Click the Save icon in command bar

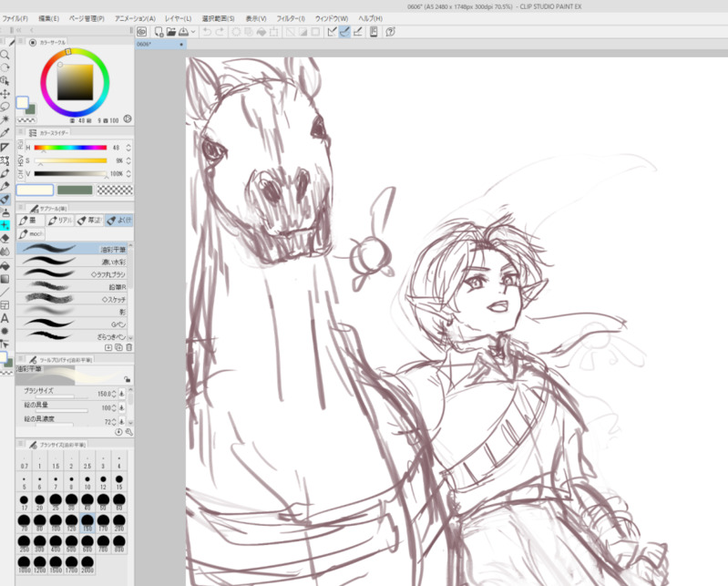(183, 32)
